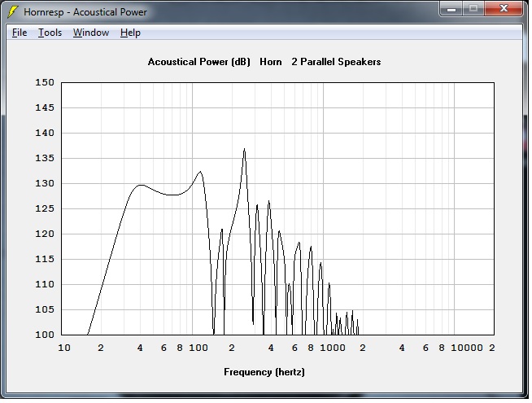Click the rounded curve hump near 40 Hz
The image size is (532, 403).
141,186
